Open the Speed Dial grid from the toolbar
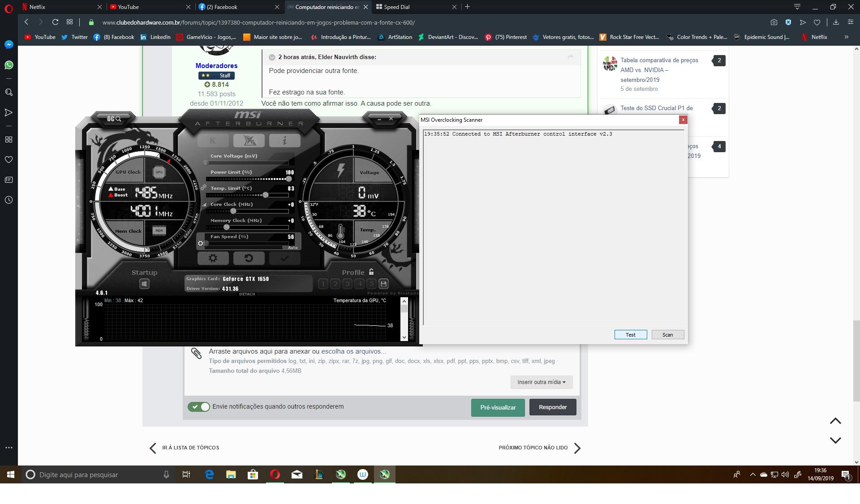 [69, 22]
